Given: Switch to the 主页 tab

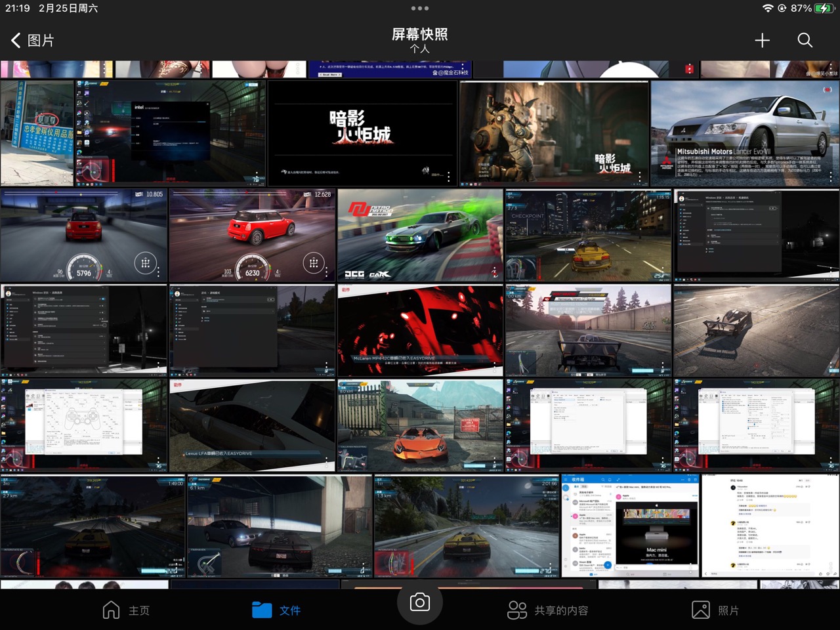Looking at the screenshot, I should pos(126,610).
